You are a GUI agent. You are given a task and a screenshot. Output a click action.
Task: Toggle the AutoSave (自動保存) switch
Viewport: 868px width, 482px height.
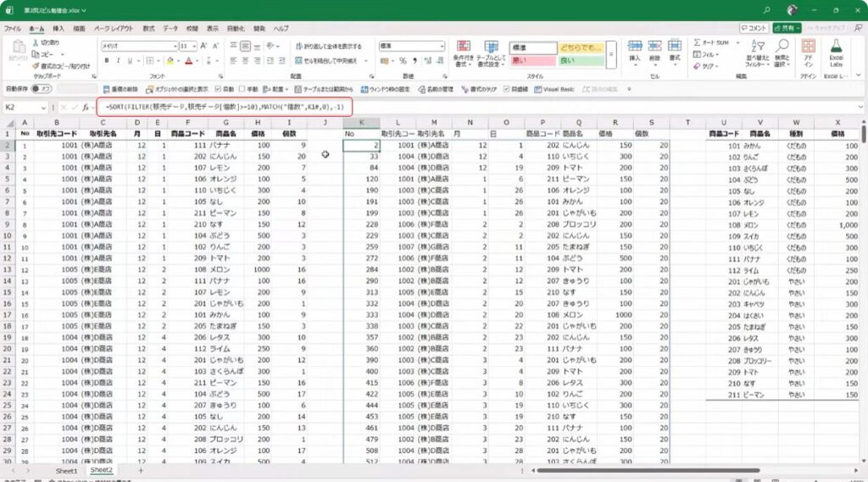(42, 88)
